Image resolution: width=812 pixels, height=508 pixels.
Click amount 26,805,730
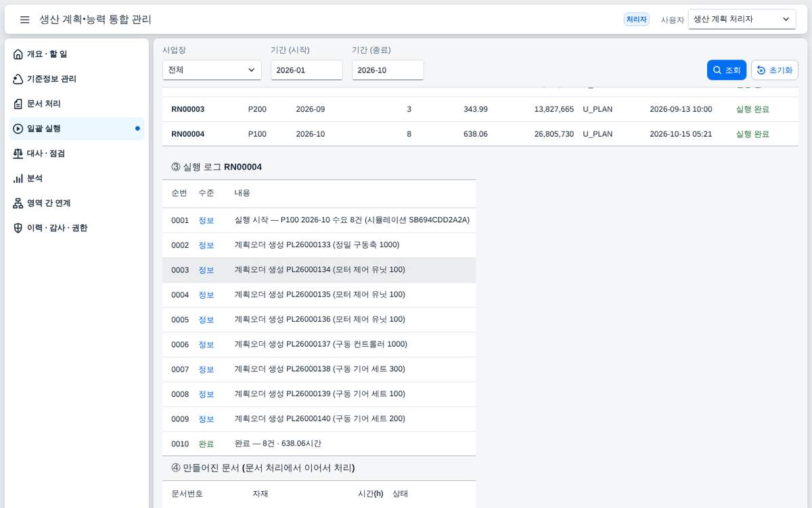[x=554, y=134]
